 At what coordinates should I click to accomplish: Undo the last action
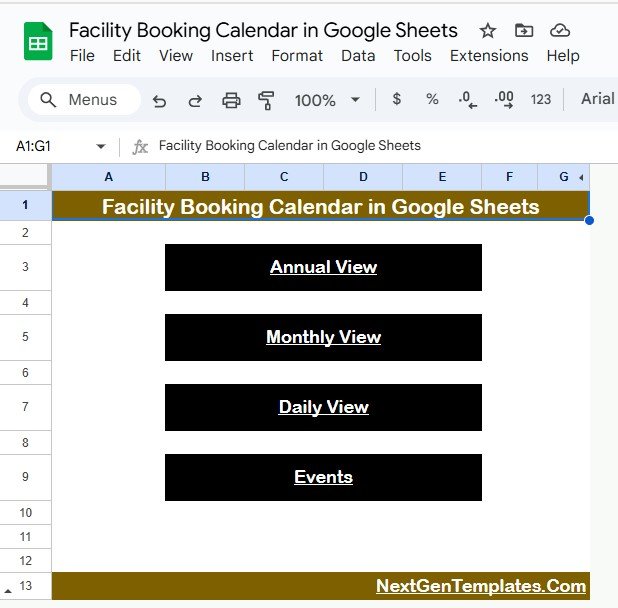(x=159, y=100)
